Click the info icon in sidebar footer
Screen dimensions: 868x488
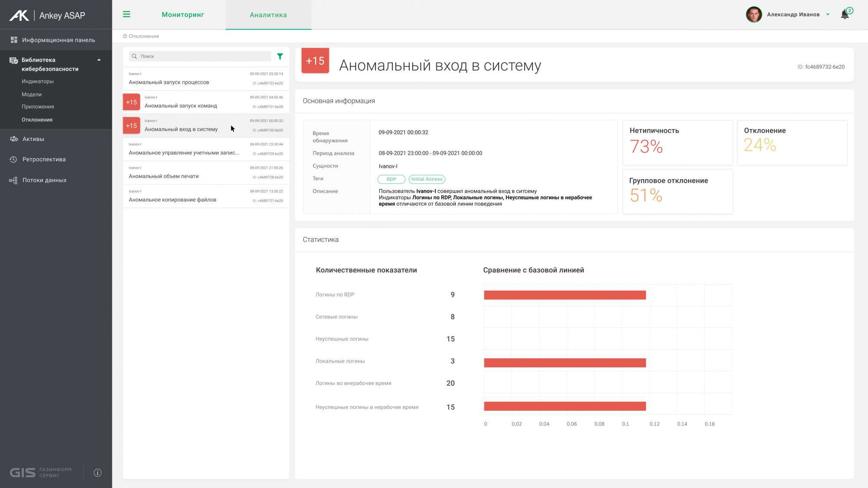click(98, 473)
